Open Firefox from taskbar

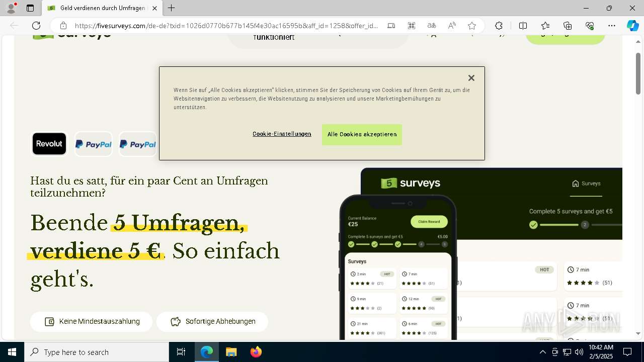pos(256,352)
